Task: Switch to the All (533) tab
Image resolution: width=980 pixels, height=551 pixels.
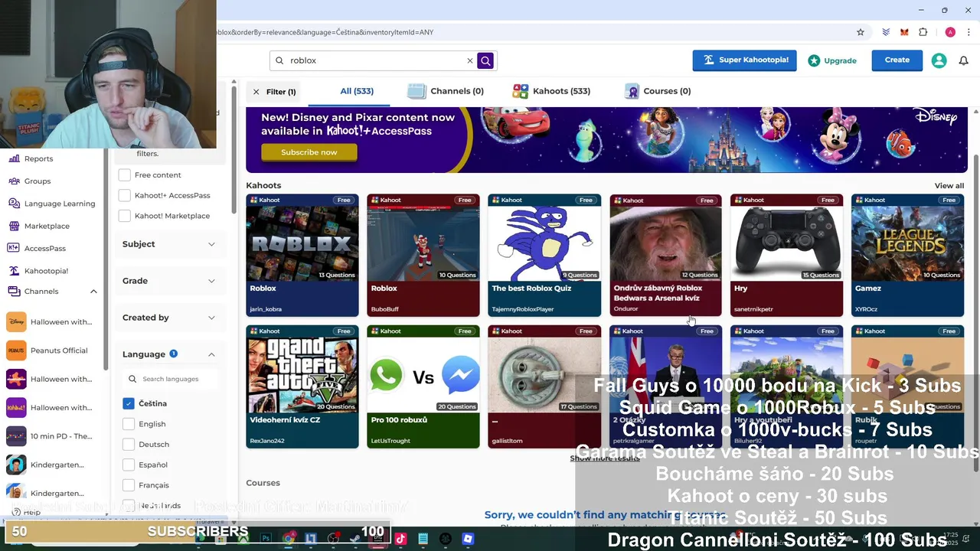Action: point(357,91)
